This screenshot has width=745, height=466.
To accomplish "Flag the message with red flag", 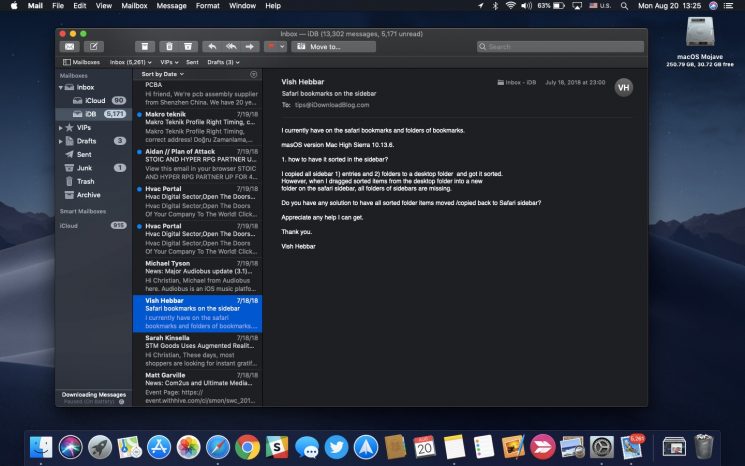I will [x=271, y=47].
